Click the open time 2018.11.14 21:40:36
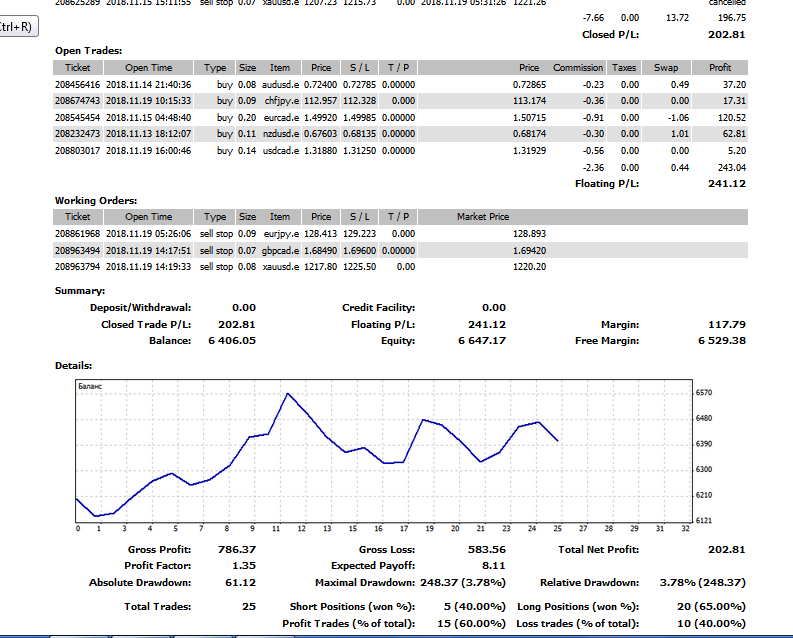The image size is (793, 638). pos(149,84)
